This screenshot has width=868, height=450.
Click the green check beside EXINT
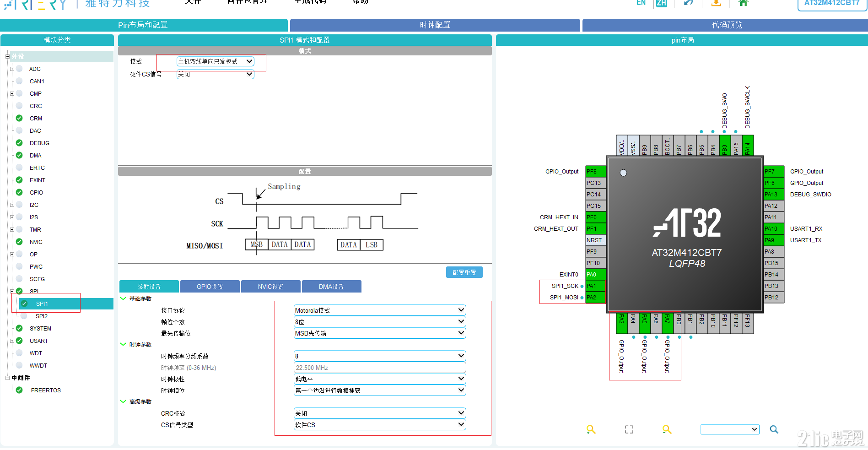coord(19,180)
